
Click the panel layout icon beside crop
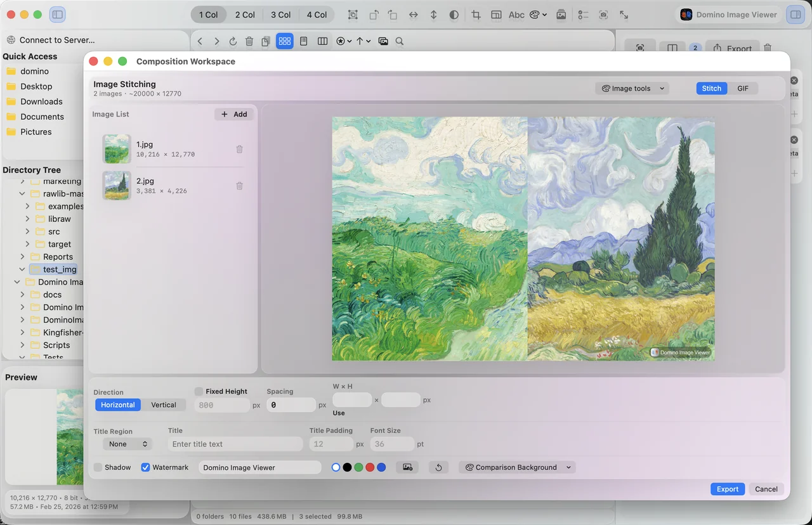(x=496, y=15)
